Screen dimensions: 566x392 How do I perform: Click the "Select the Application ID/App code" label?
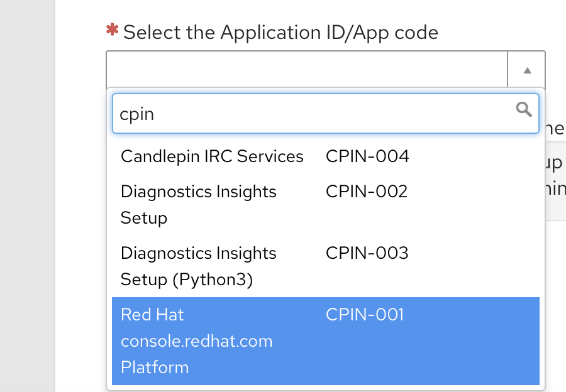pos(280,33)
